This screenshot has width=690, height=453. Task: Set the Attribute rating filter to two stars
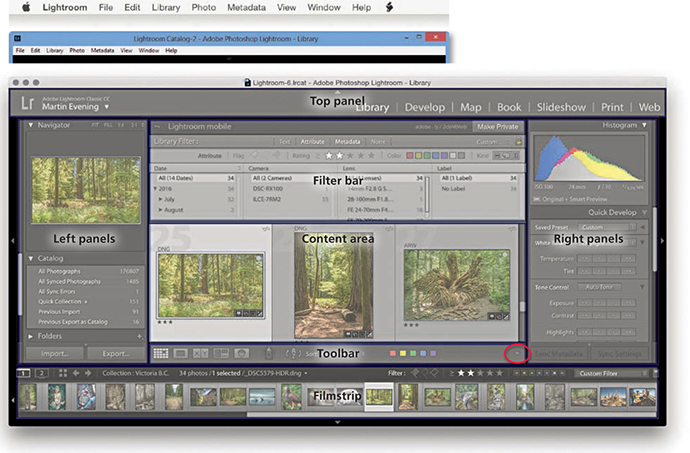340,155
